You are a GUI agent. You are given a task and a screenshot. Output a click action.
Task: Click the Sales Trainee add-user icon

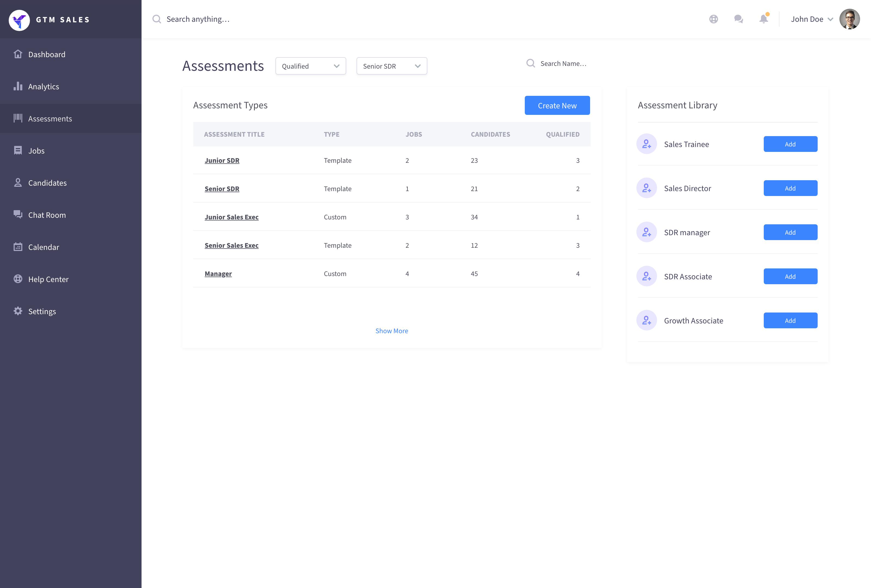646,144
